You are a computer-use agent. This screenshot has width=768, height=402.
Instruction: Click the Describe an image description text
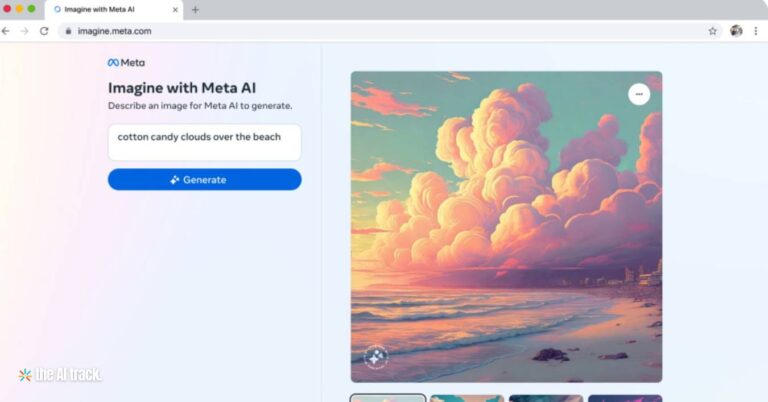pyautogui.click(x=200, y=106)
